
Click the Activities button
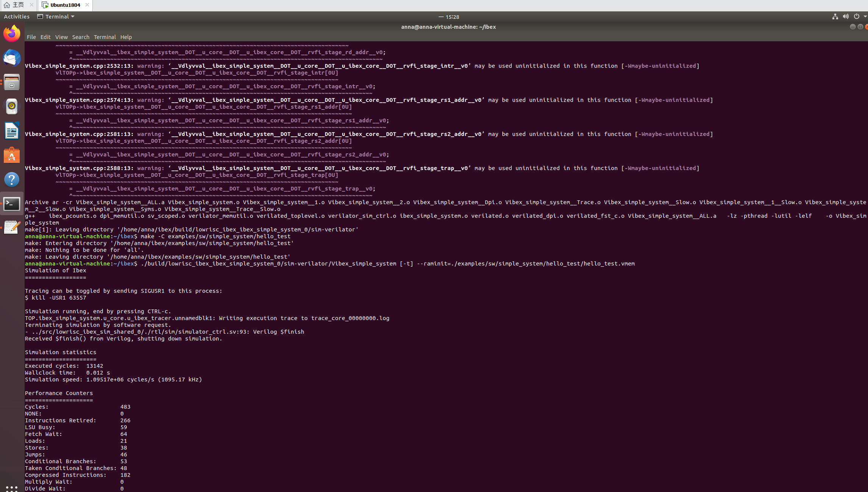pyautogui.click(x=17, y=17)
